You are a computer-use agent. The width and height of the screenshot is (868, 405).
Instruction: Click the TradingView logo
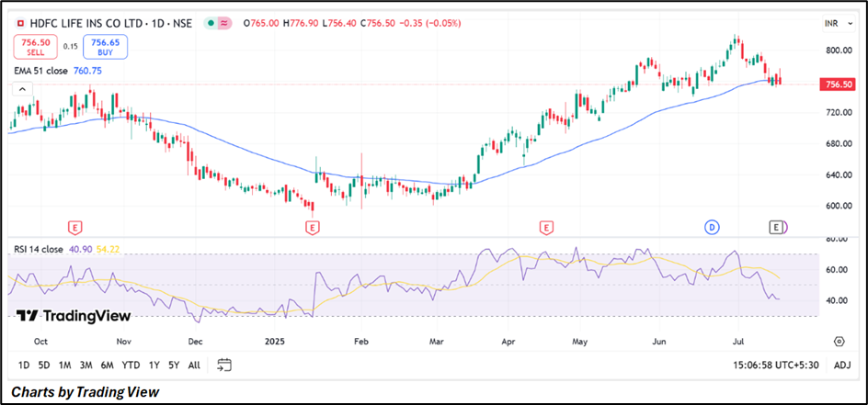(x=73, y=316)
